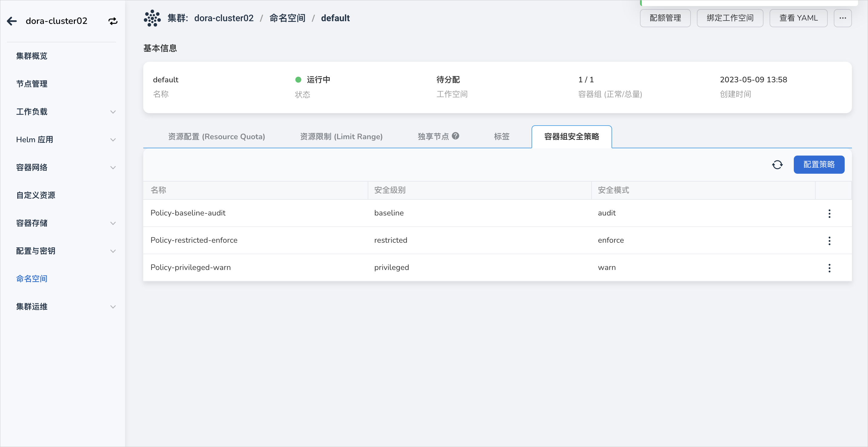This screenshot has height=447, width=868.
Task: Expand the 工作负载 sidebar menu
Action: [113, 112]
